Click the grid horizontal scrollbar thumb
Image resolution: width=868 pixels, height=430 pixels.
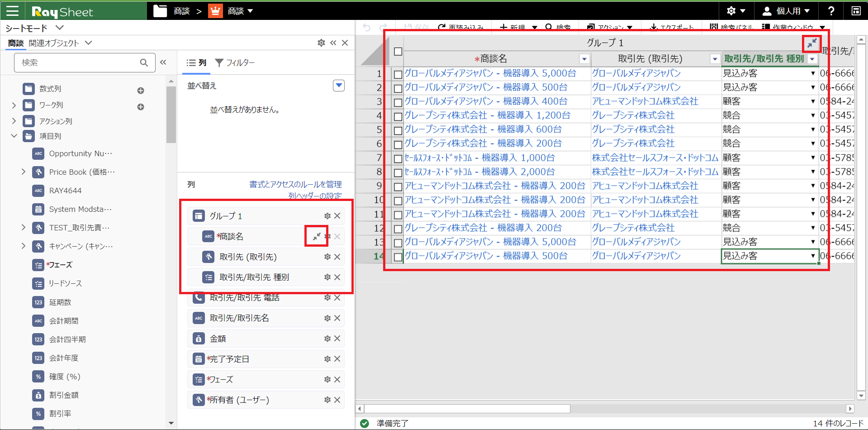(467, 409)
